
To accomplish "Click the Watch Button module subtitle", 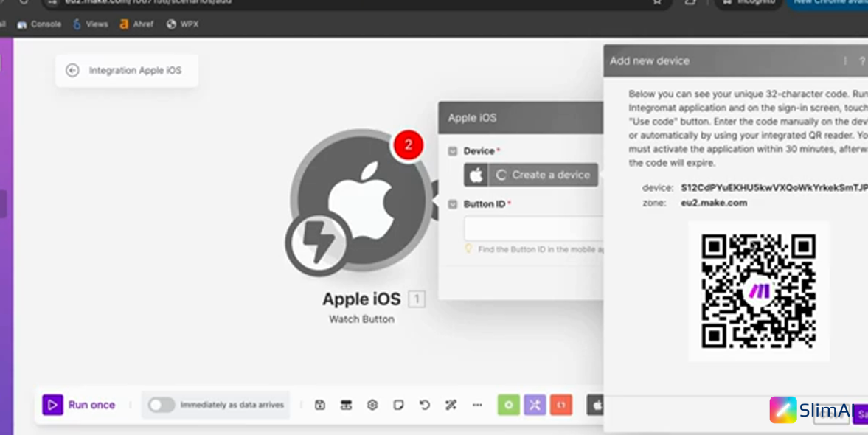I will [x=361, y=319].
